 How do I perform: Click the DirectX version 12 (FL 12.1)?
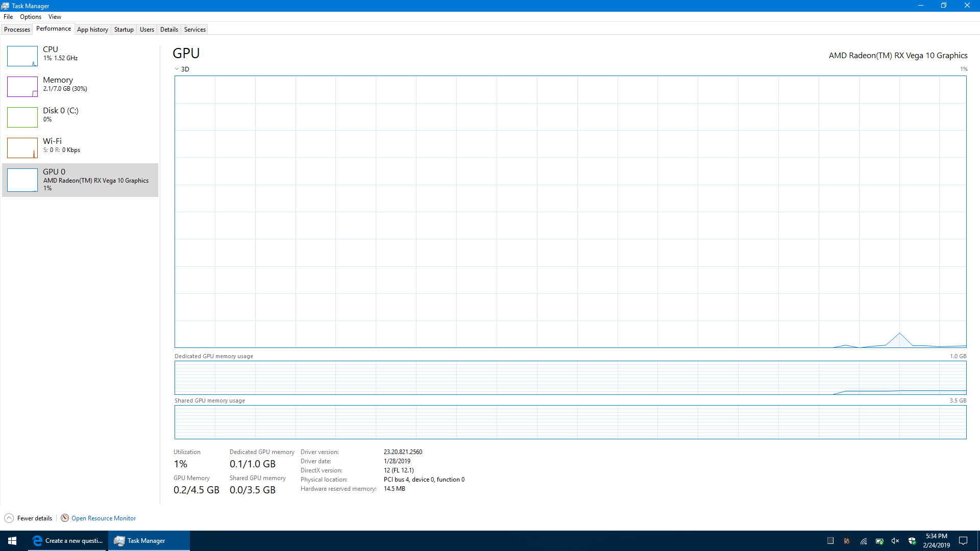pyautogui.click(x=399, y=470)
